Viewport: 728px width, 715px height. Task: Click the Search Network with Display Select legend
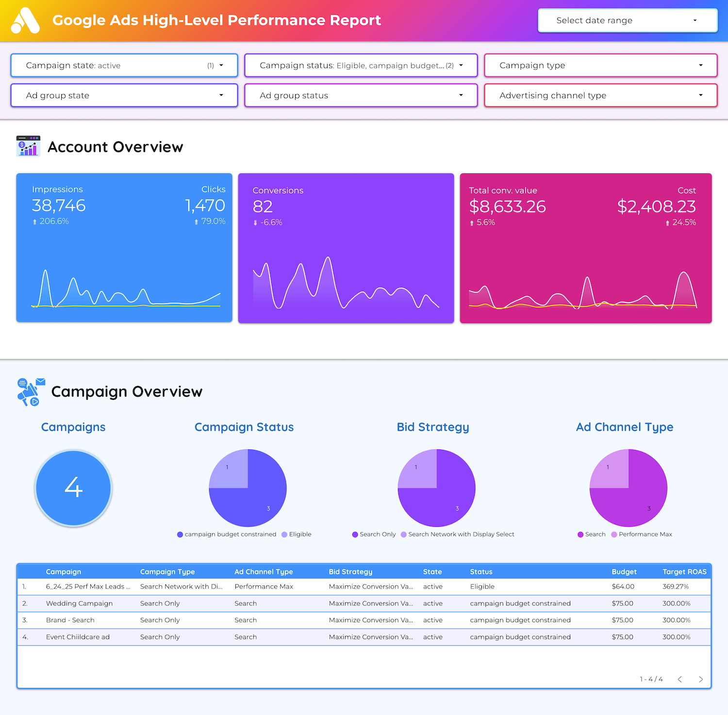pos(457,534)
